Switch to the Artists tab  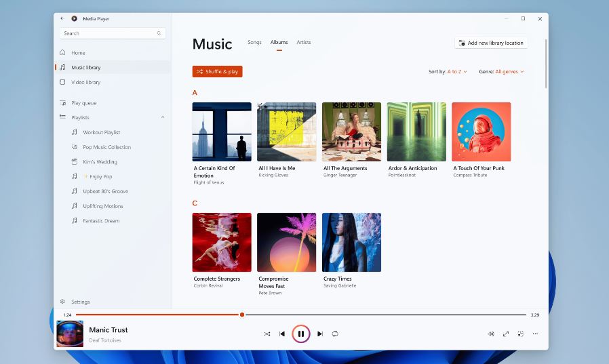click(x=304, y=42)
